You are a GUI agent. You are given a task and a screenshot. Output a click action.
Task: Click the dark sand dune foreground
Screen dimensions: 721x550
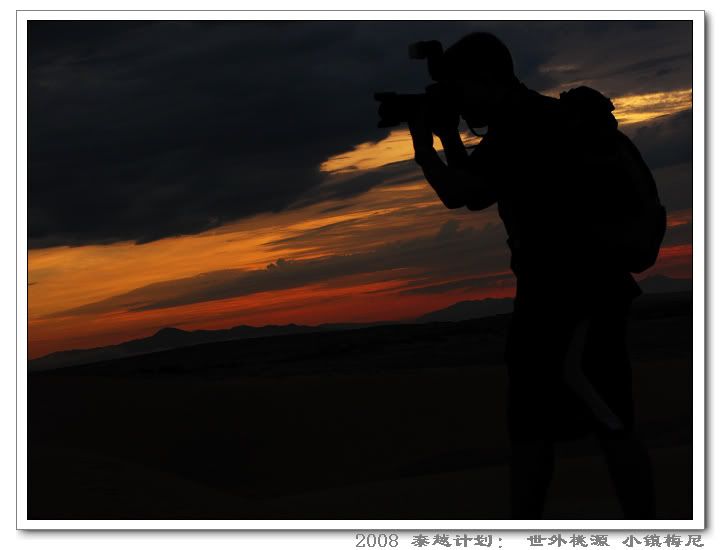tap(250, 440)
